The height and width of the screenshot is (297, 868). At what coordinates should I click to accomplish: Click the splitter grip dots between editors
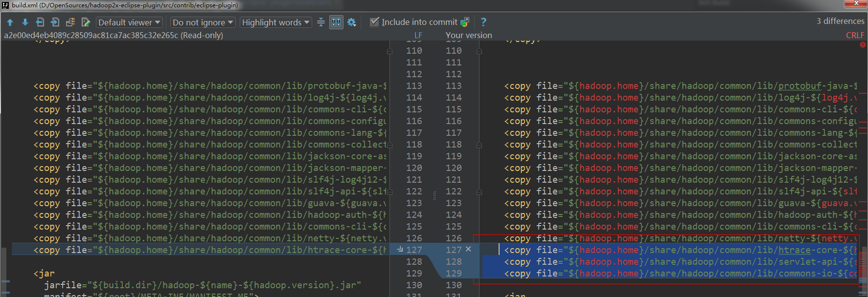pos(434,195)
